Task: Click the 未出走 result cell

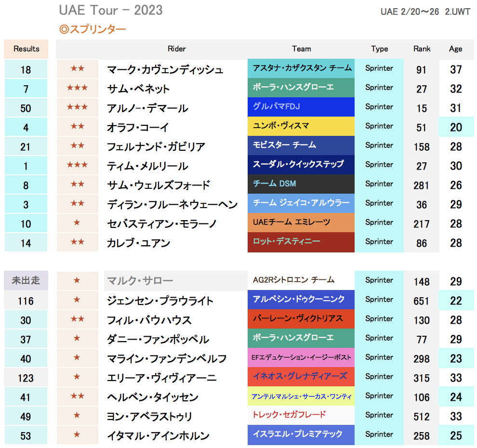Action: [26, 280]
